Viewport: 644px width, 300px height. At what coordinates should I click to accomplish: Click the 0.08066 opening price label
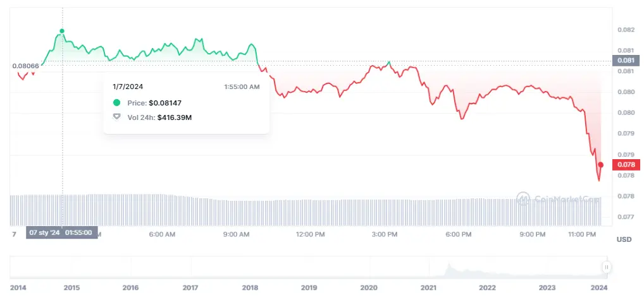25,66
